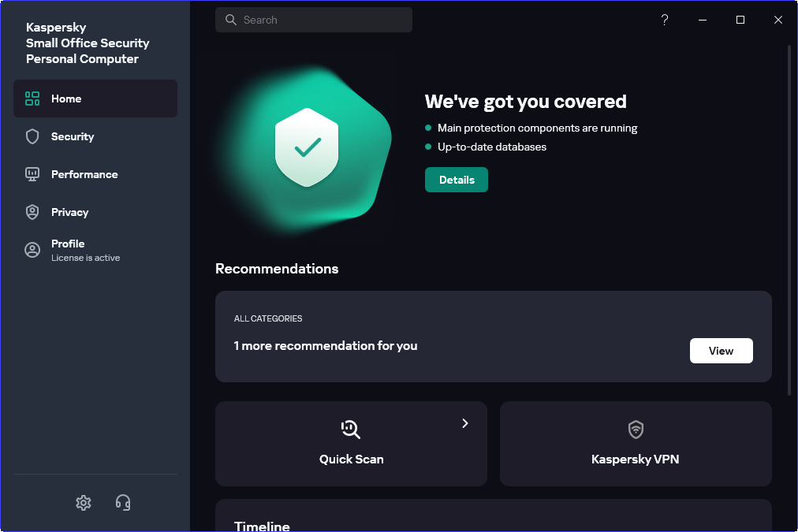Click the Quick Scan magnifier icon
This screenshot has width=798, height=532.
point(351,429)
